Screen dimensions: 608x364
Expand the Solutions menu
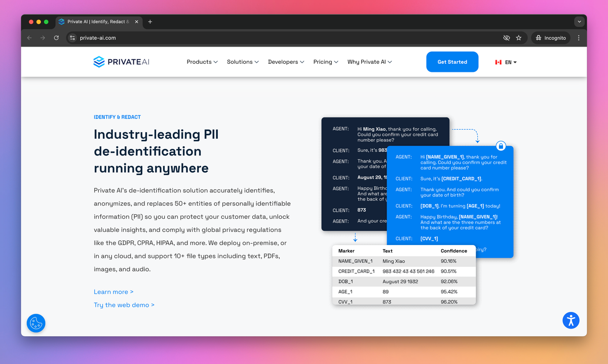coord(243,62)
